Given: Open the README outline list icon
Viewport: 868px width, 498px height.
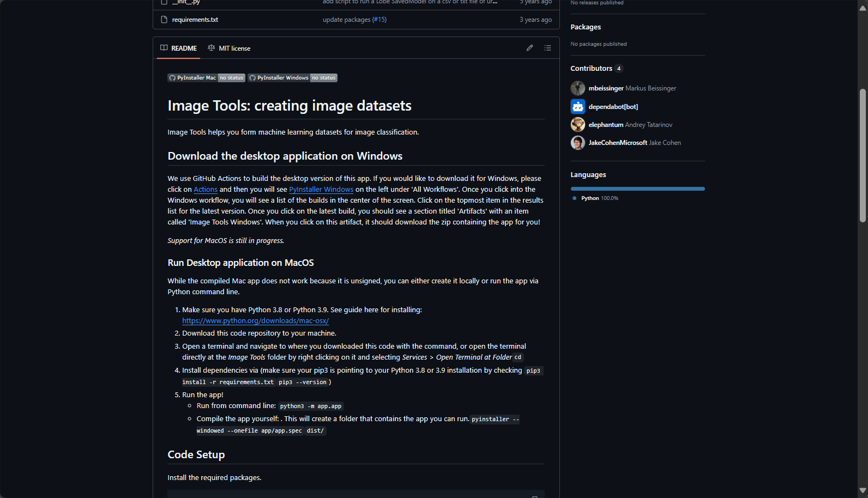Looking at the screenshot, I should tap(547, 48).
